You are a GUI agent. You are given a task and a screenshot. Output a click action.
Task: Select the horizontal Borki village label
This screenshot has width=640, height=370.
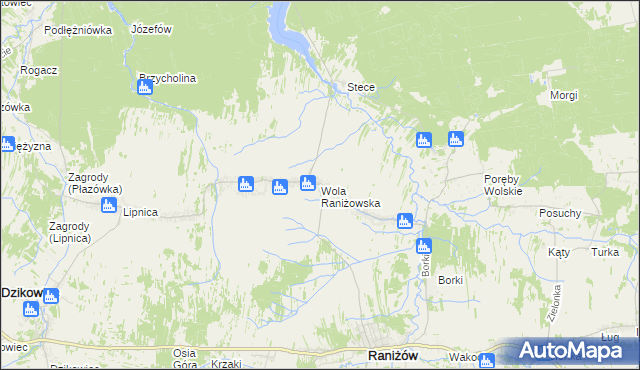coord(450,280)
